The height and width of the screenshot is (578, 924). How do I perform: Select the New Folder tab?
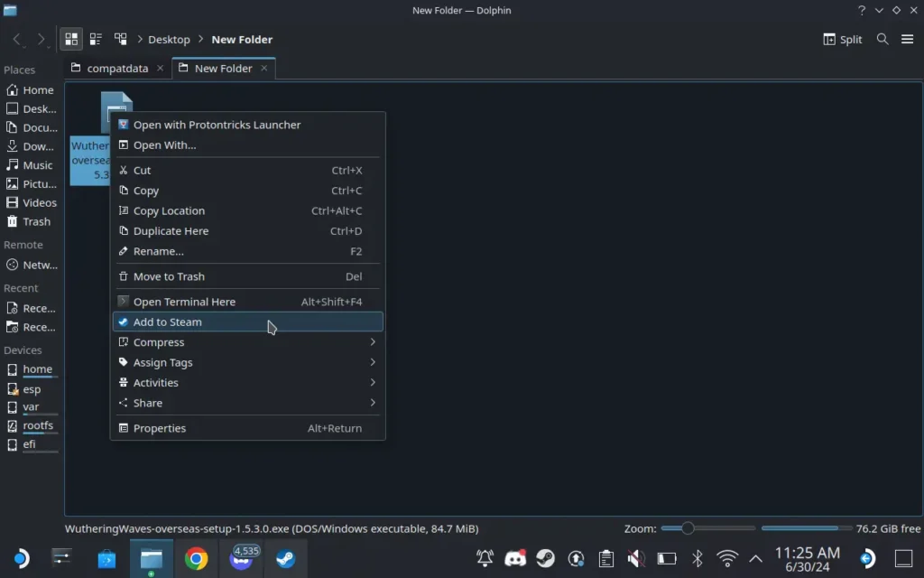(x=224, y=69)
